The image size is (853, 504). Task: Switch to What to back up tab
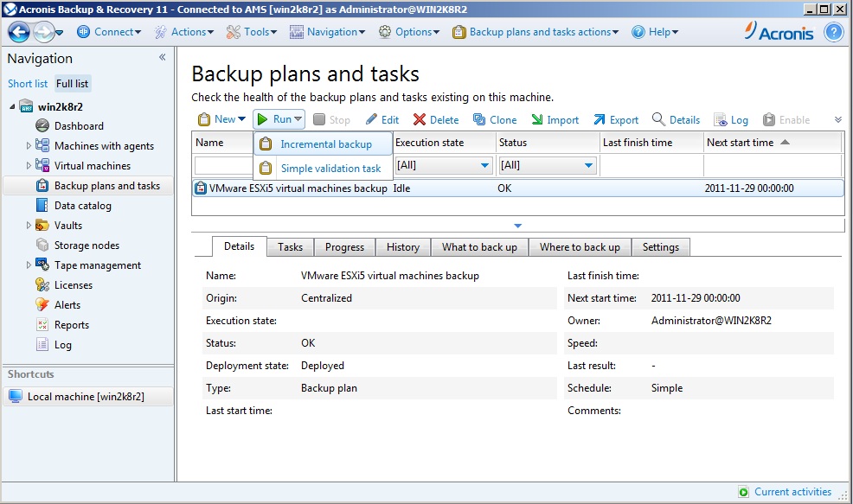click(x=479, y=247)
